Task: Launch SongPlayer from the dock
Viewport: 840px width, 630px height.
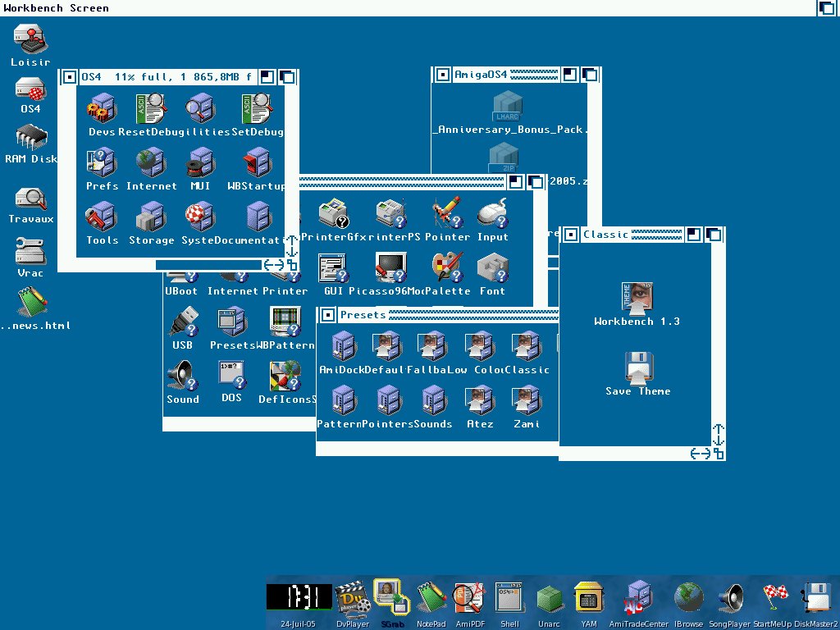Action: pos(729,598)
